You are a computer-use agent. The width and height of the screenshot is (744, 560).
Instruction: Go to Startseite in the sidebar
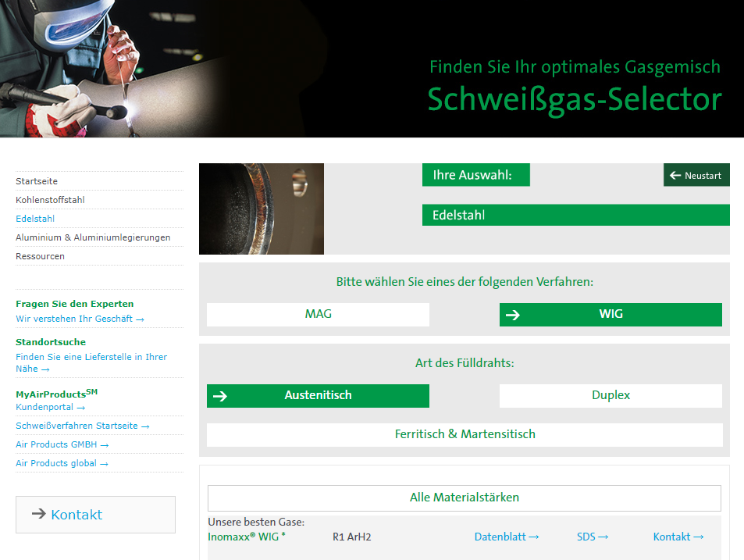[x=37, y=181]
